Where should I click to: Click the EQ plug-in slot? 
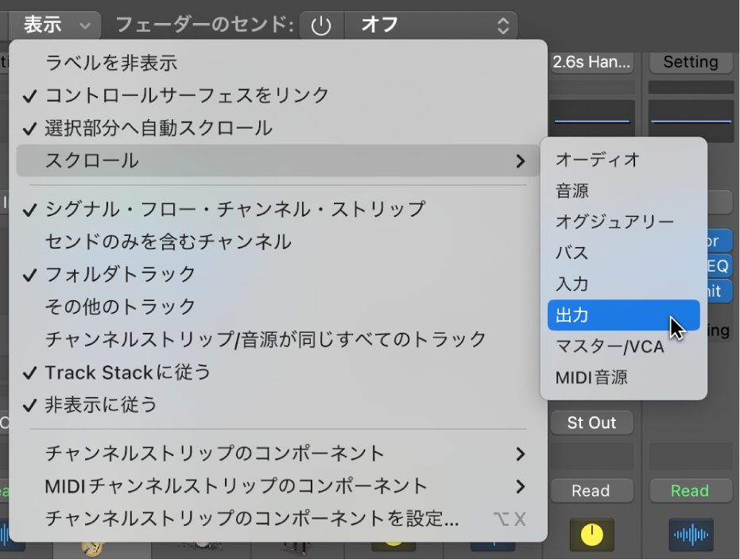tap(719, 266)
